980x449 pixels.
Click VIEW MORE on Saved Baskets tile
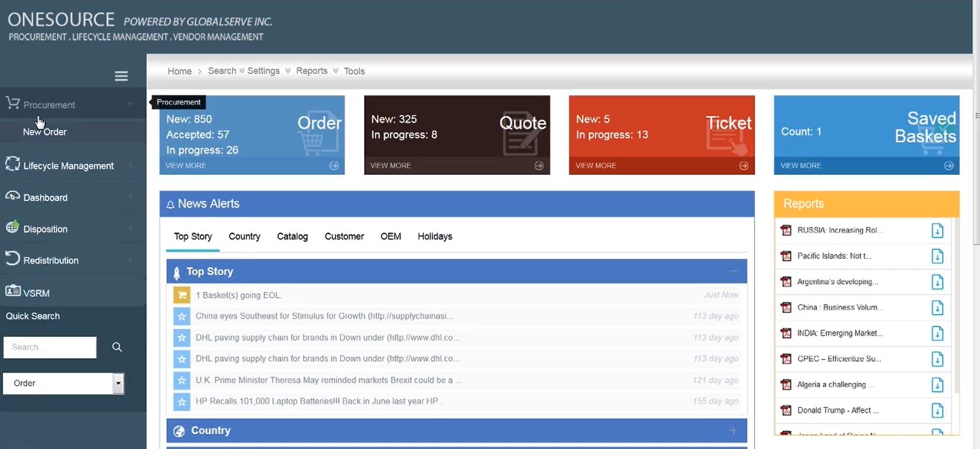tap(801, 166)
